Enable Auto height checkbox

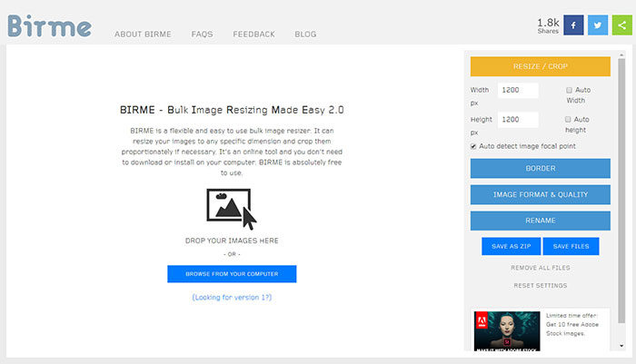pos(568,119)
